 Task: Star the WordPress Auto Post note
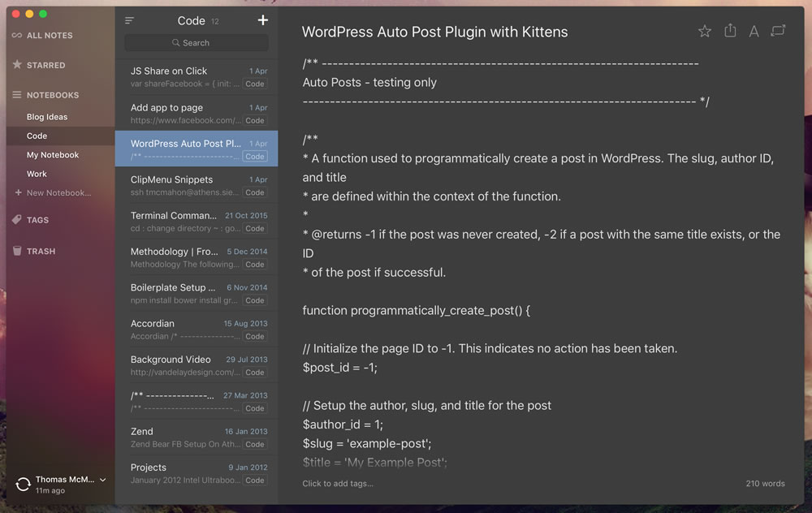click(704, 31)
